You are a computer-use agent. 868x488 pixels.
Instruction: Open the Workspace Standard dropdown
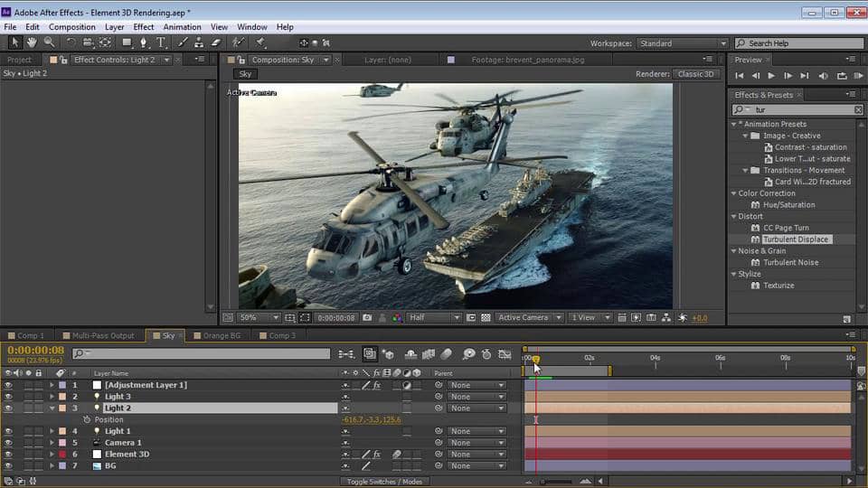click(682, 43)
